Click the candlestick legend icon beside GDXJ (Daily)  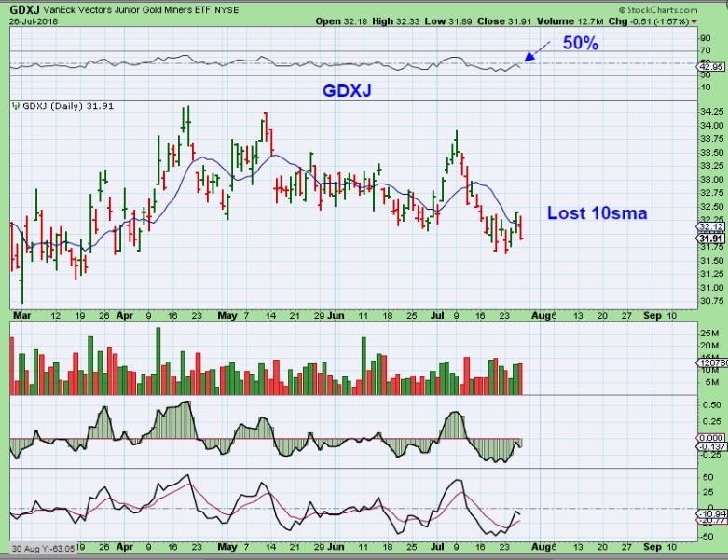tap(16, 106)
